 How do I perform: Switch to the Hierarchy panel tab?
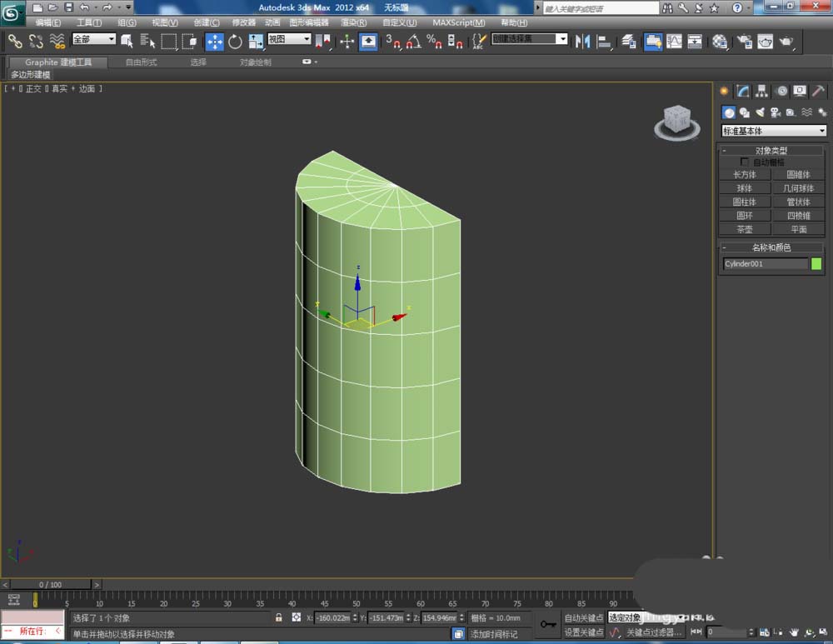pyautogui.click(x=761, y=92)
